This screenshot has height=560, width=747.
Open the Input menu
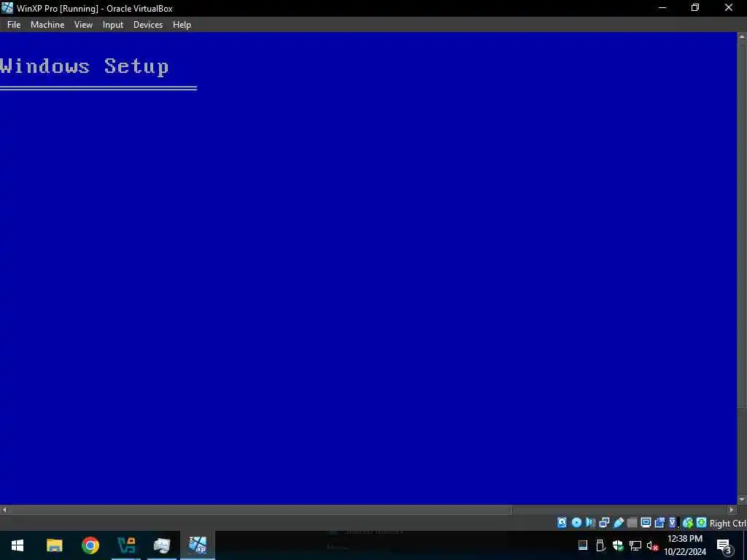click(113, 25)
